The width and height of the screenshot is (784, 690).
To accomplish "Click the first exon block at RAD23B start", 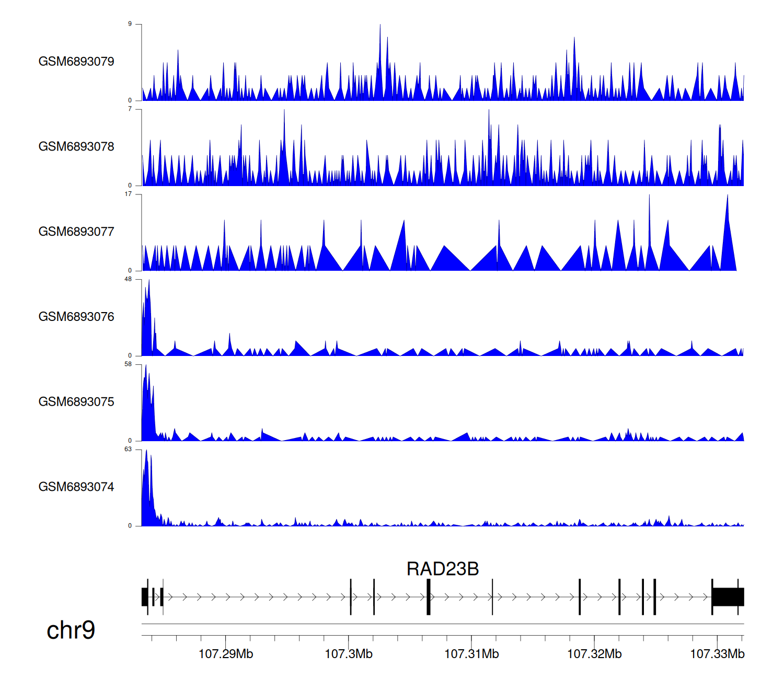I will [144, 597].
